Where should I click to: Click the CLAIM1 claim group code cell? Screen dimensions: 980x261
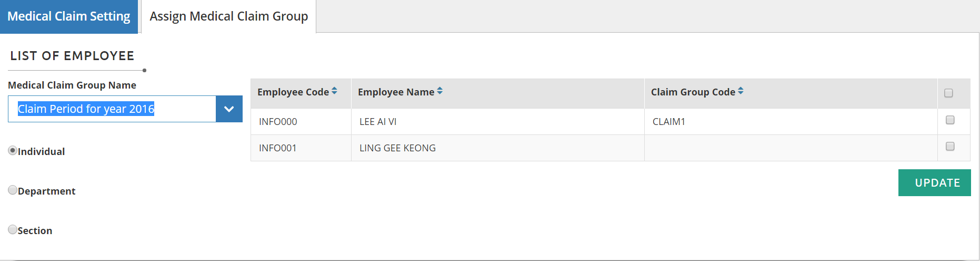point(669,122)
